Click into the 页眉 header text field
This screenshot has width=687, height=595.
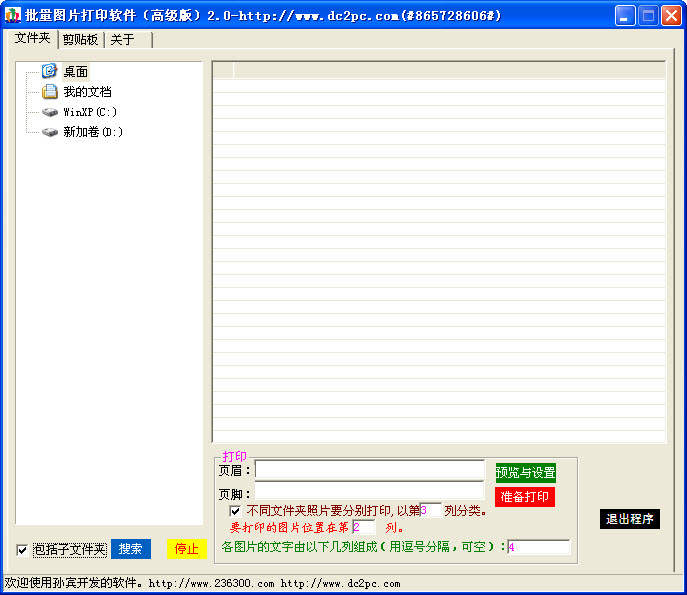[x=369, y=469]
